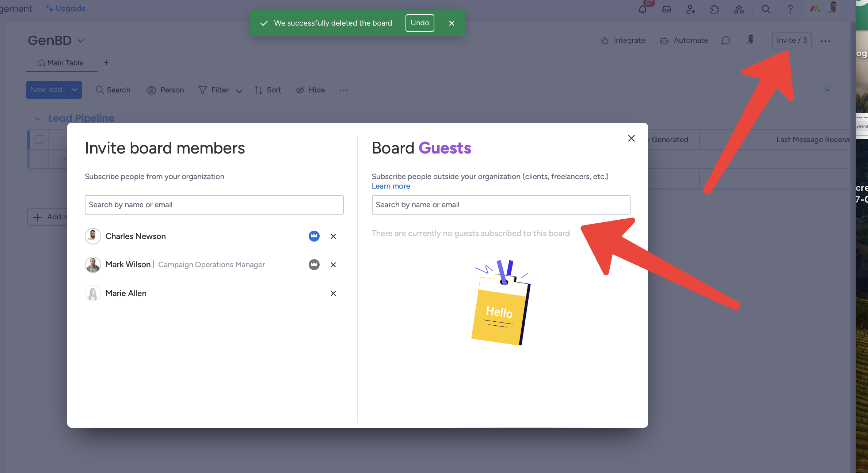Open the help question mark icon
The height and width of the screenshot is (473, 868).
(790, 9)
